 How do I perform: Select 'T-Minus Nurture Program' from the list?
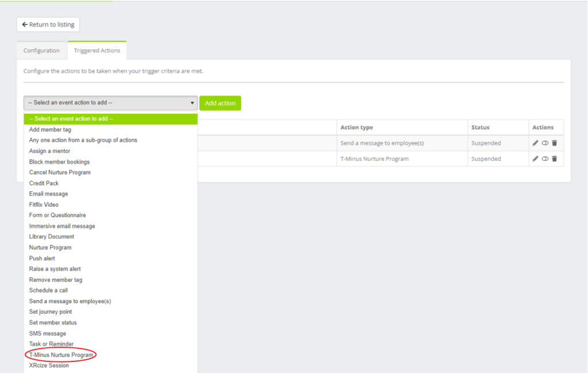60,355
